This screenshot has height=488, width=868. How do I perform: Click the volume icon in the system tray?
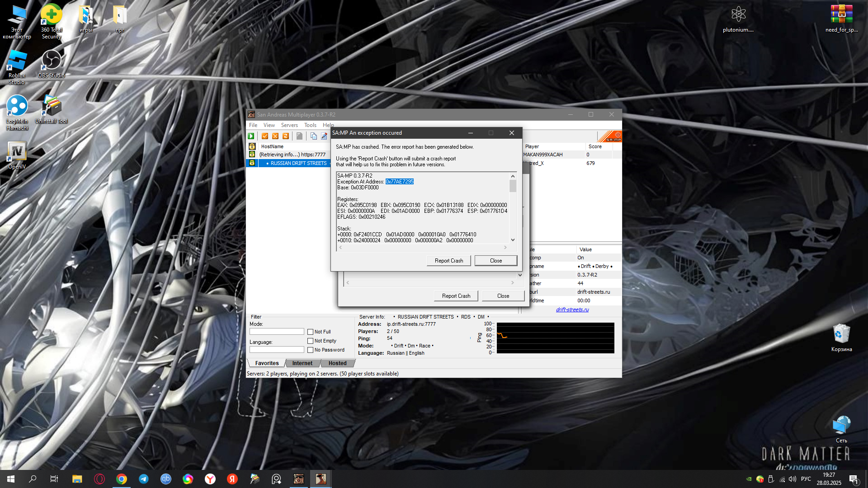tap(792, 479)
